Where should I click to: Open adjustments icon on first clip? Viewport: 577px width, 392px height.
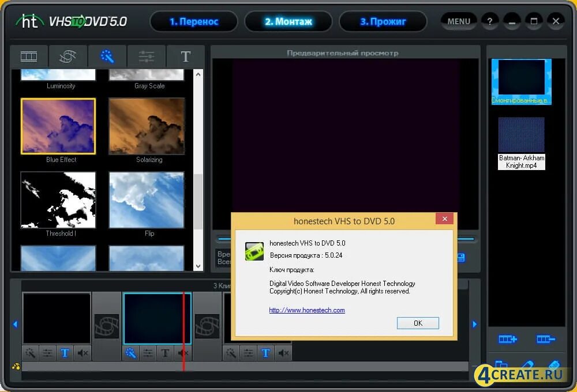[47, 353]
